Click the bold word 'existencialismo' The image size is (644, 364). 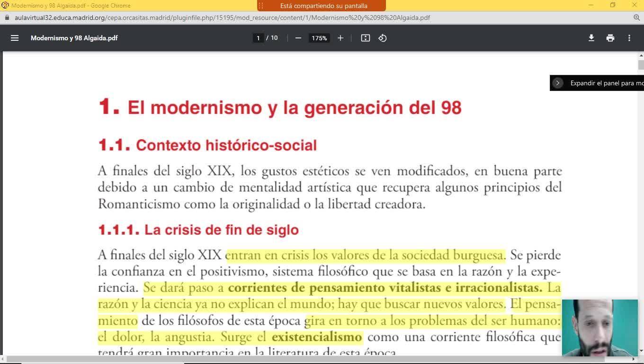tap(317, 337)
